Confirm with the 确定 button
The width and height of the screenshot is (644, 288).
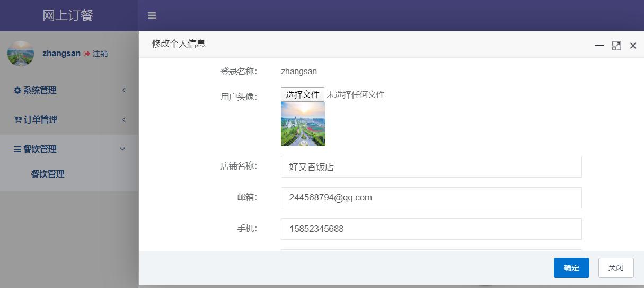point(571,268)
